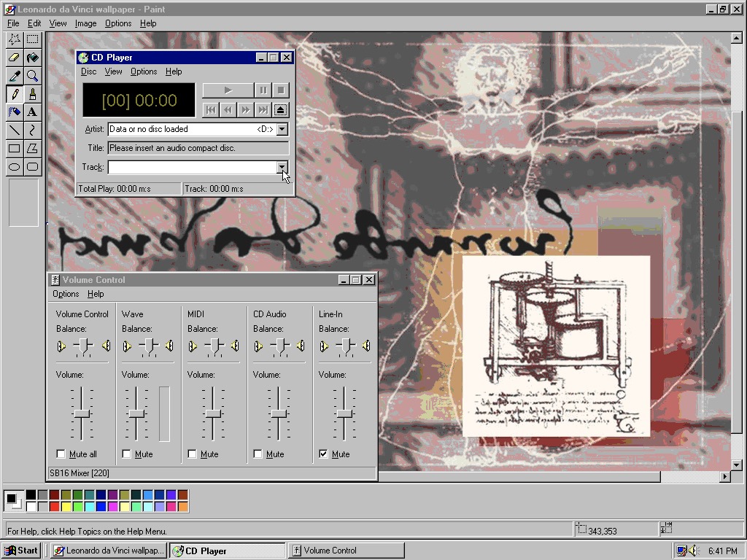747x560 pixels.
Task: Choose the Polygon shape tool
Action: tap(32, 148)
